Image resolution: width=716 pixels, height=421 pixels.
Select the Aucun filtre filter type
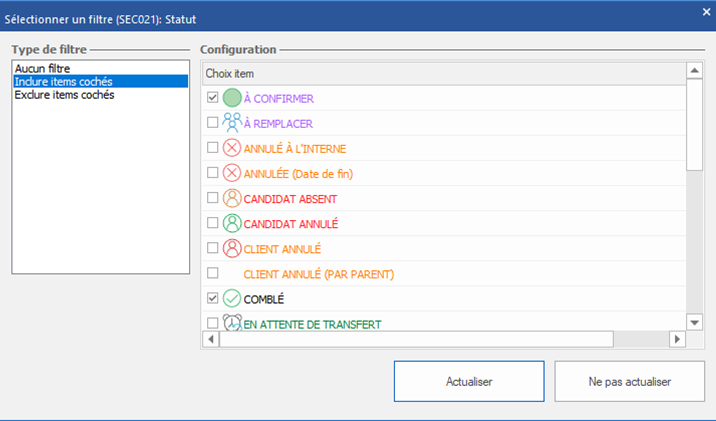tap(43, 68)
